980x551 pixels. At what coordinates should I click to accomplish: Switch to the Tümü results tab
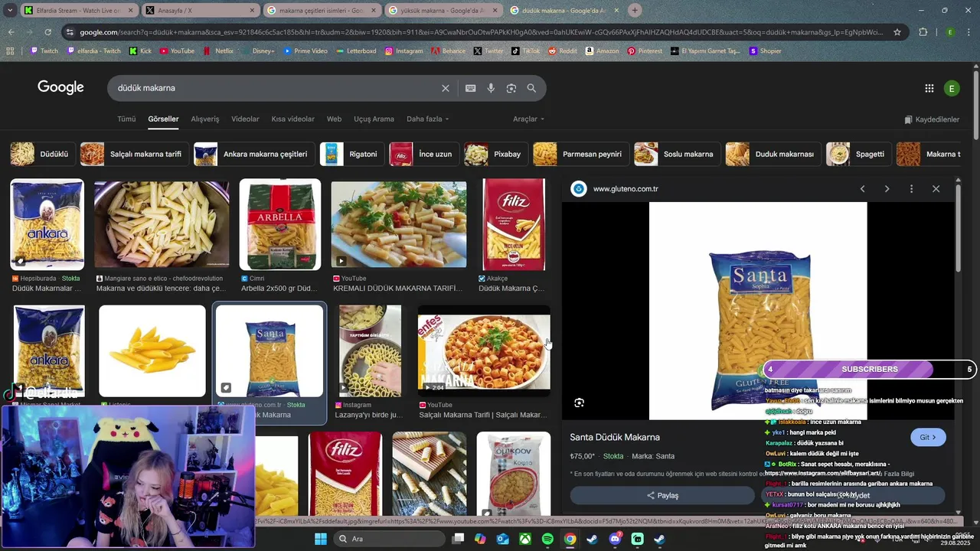coord(126,119)
